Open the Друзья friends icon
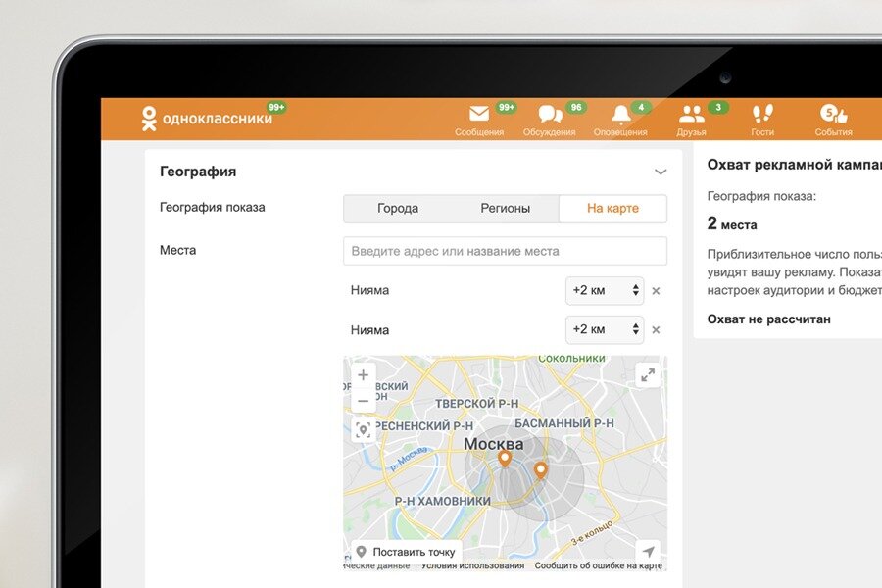This screenshot has width=882, height=588. (691, 114)
